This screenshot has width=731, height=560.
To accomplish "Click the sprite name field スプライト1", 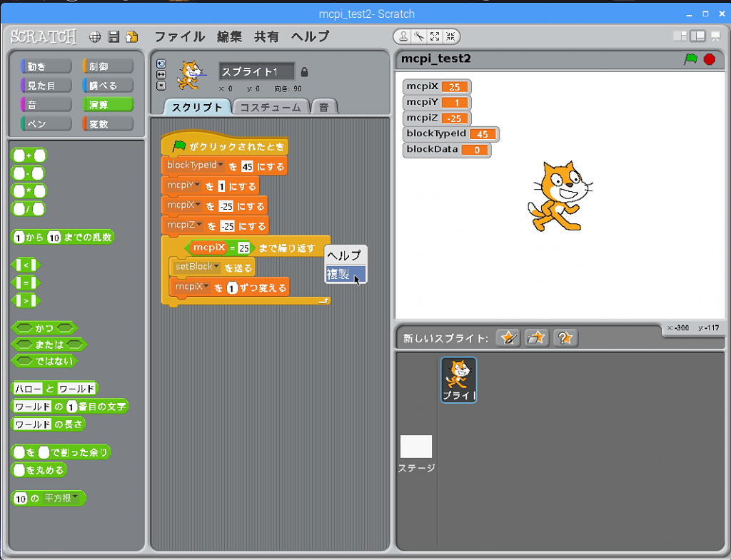I will pos(256,72).
